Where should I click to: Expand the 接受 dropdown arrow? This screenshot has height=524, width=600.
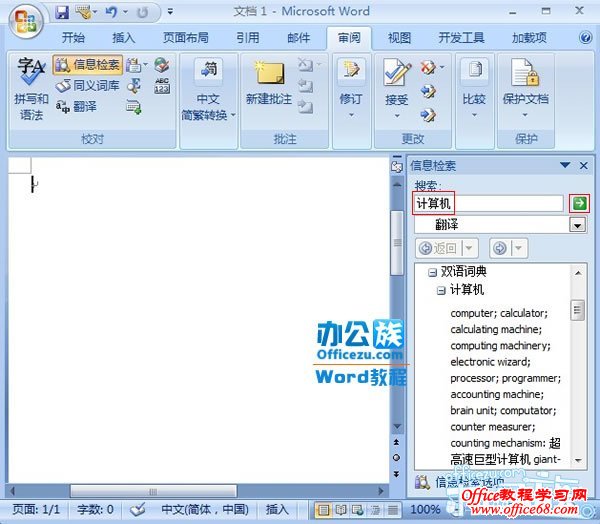click(x=397, y=115)
